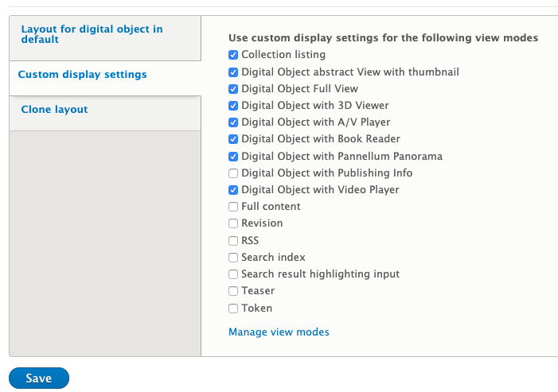Enable Search result highlighting input checkbox
558x392 pixels.
(233, 274)
